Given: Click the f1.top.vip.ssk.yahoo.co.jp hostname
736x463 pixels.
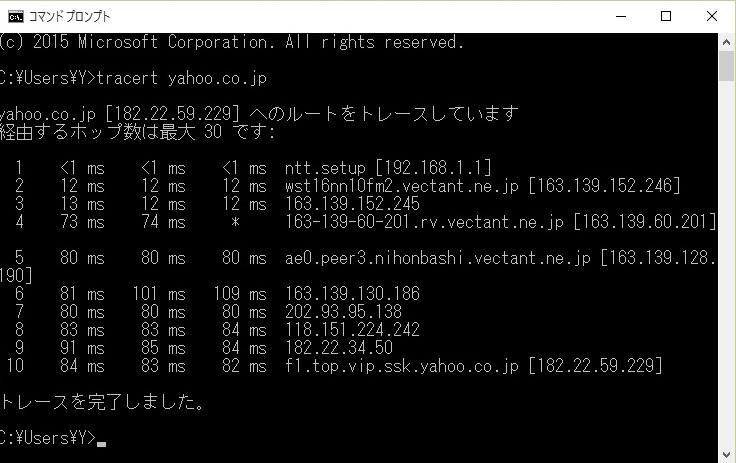Looking at the screenshot, I should [402, 365].
